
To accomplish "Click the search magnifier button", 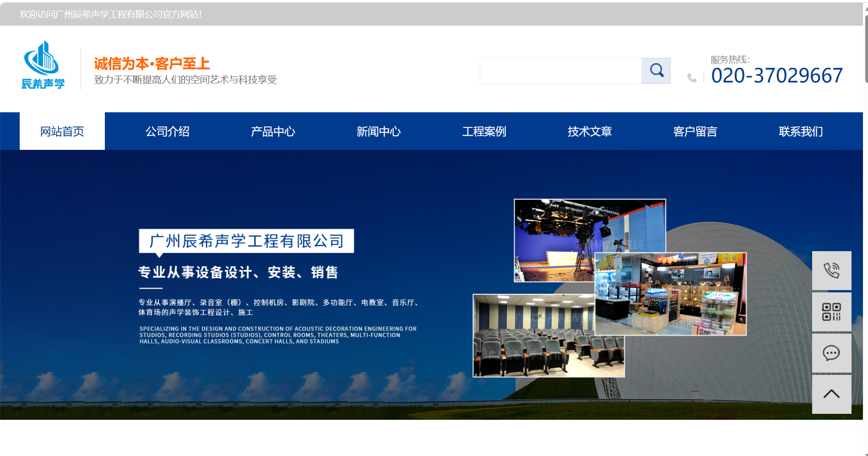I will 656,71.
